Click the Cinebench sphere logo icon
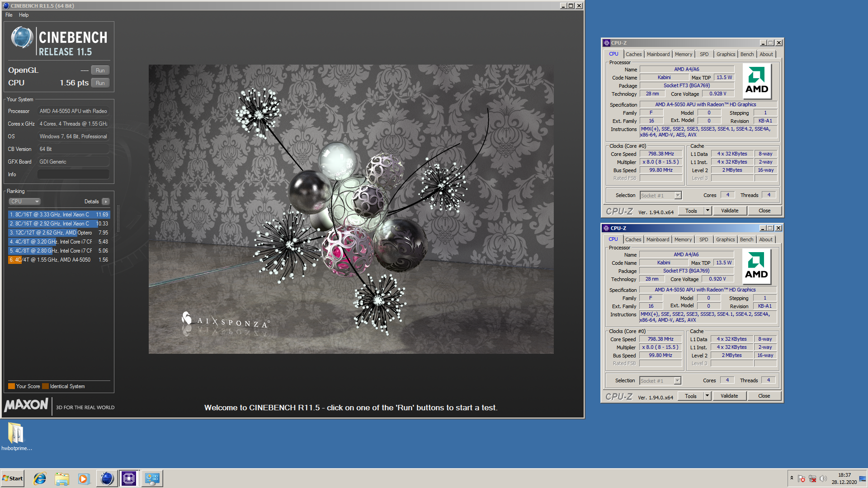868x488 pixels. pos(22,38)
